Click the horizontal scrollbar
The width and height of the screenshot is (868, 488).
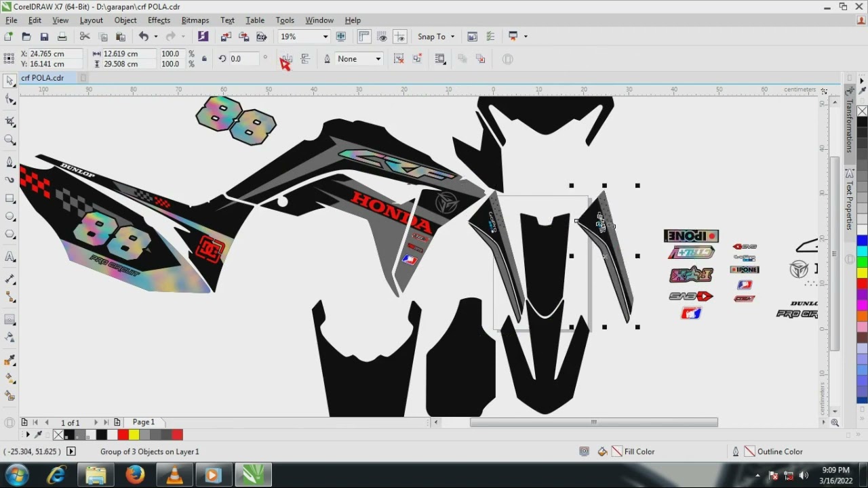(593, 422)
